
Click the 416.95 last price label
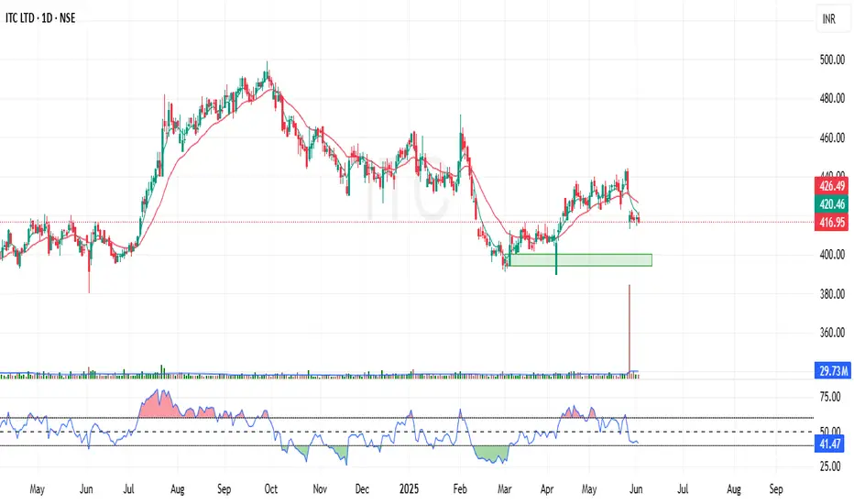click(831, 223)
